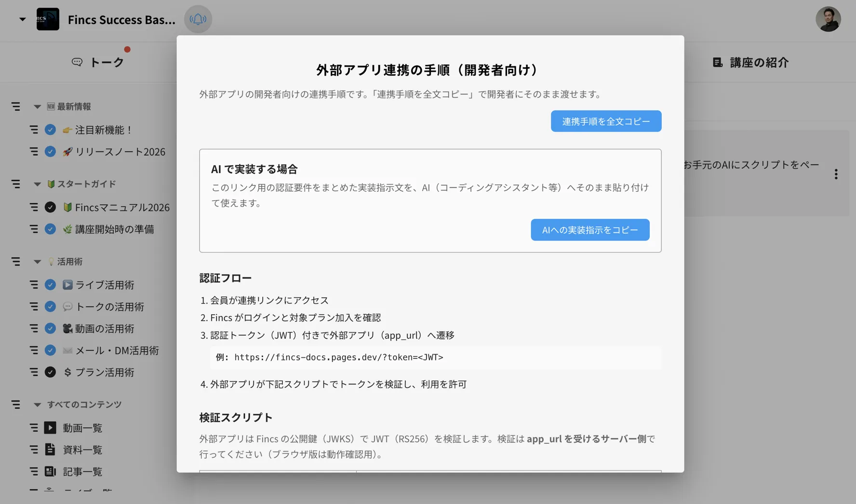Click the example URL with token=<JWT>
The image size is (856, 504).
pos(339,358)
